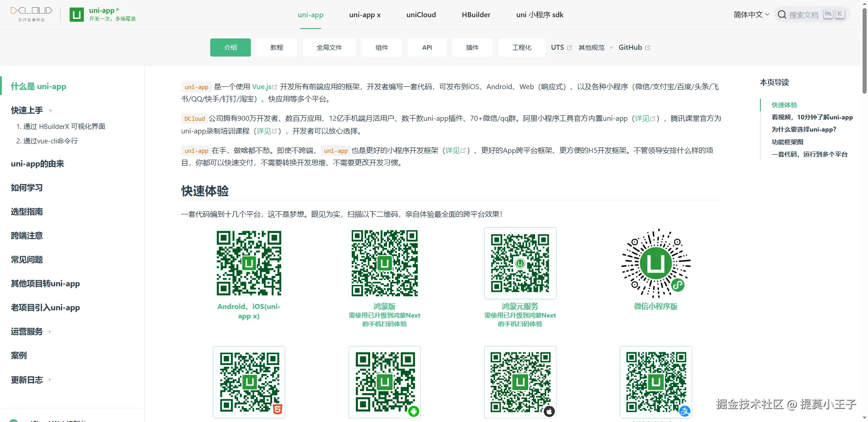Click the 微信小程序版 circular code
The width and height of the screenshot is (868, 422).
click(656, 263)
